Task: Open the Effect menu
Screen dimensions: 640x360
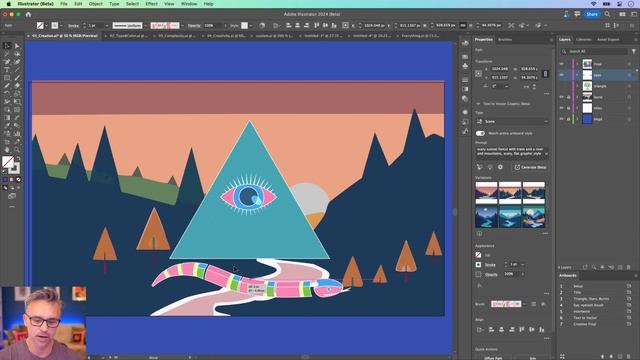Action: [151, 4]
